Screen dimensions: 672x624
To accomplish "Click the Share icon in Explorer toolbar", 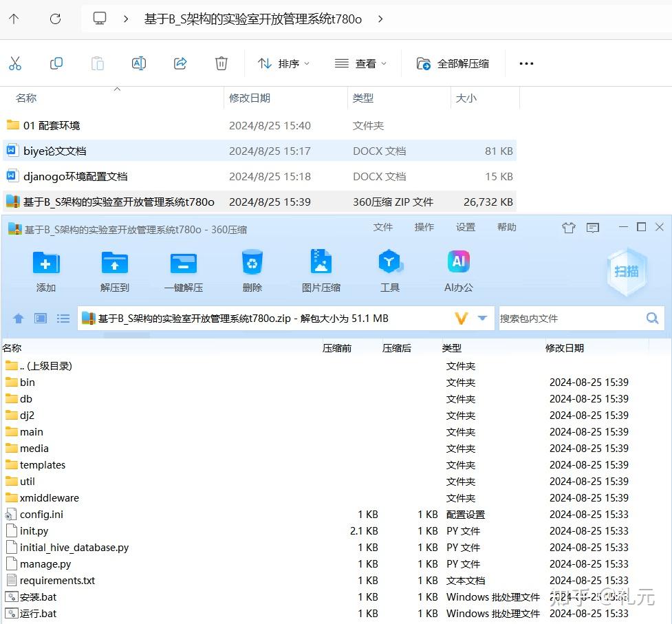I will tap(180, 63).
